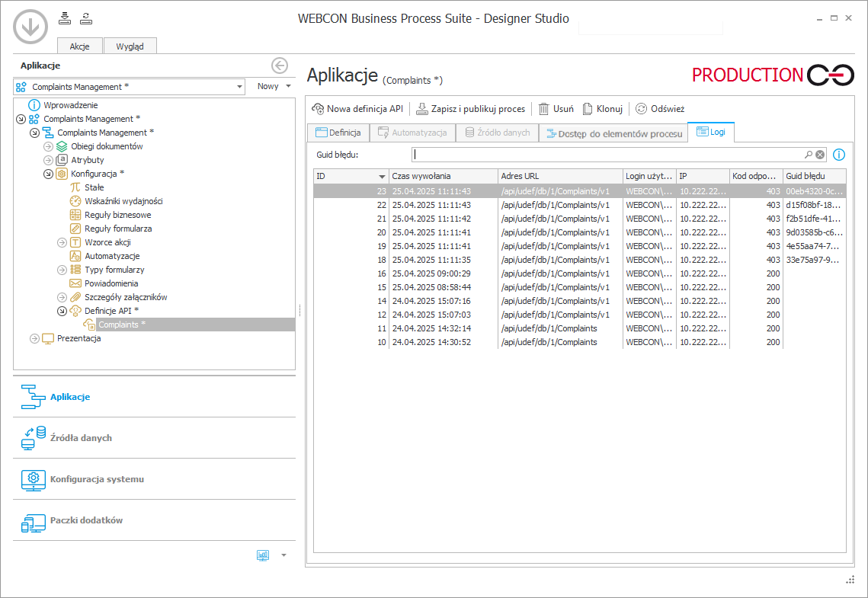Open the Wygląd ribbon tab
Screen dimensions: 868x598
click(x=130, y=46)
